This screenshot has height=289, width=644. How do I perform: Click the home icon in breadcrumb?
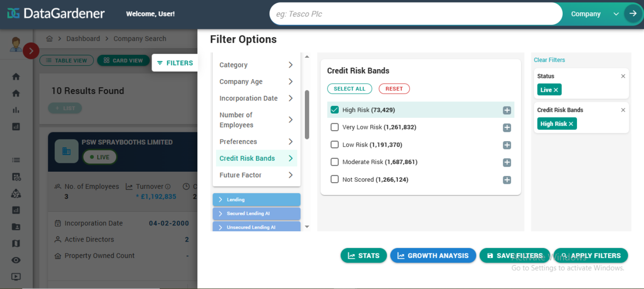(49, 39)
